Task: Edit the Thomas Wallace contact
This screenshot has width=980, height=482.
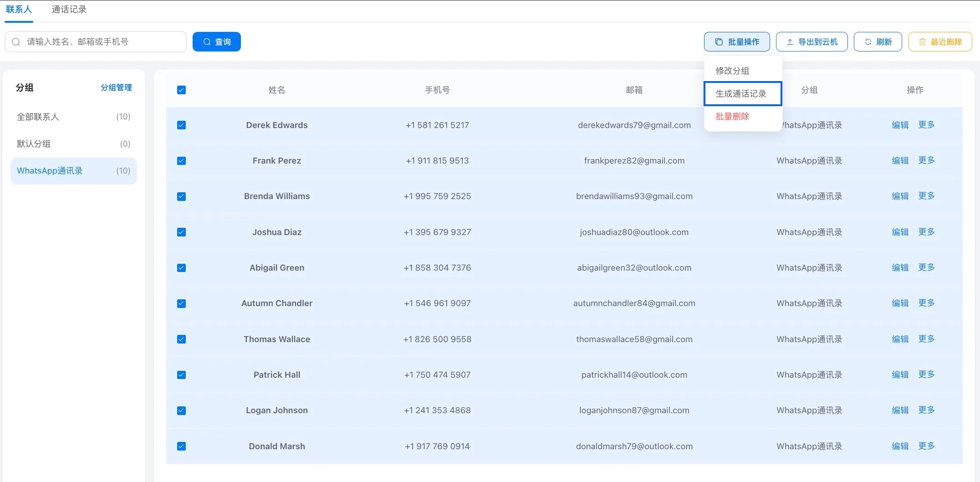Action: (900, 339)
